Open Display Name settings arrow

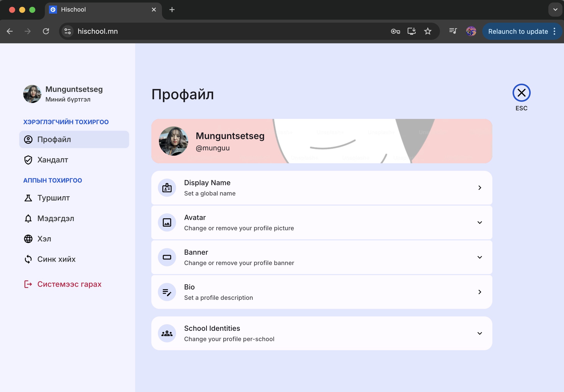[x=480, y=188]
